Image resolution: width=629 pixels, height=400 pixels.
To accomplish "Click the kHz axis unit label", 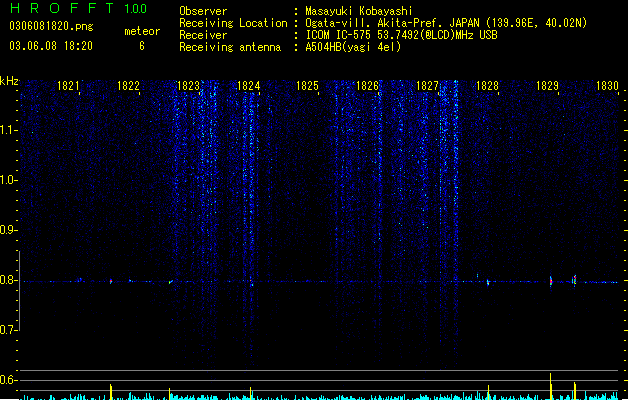I will click(9, 81).
